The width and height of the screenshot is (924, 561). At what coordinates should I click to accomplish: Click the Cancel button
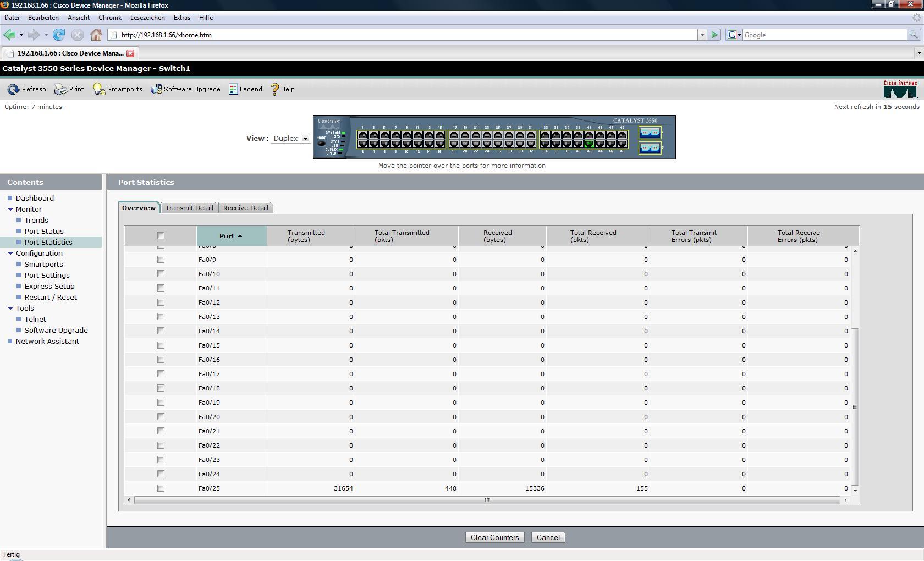[x=548, y=538]
